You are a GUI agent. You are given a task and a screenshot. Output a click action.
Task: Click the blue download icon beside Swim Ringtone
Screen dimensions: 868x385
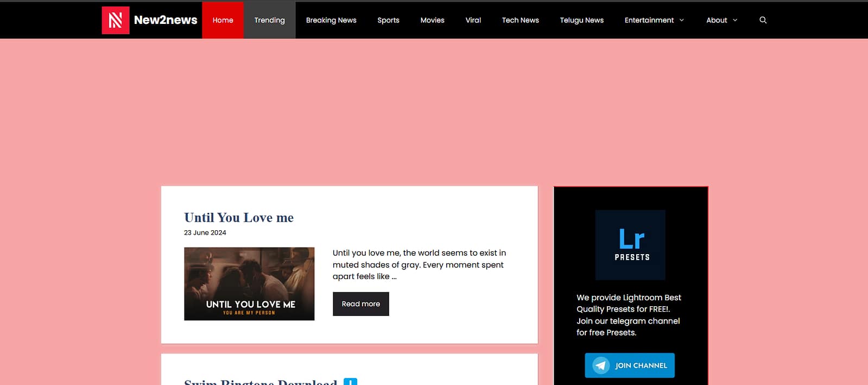tap(350, 381)
